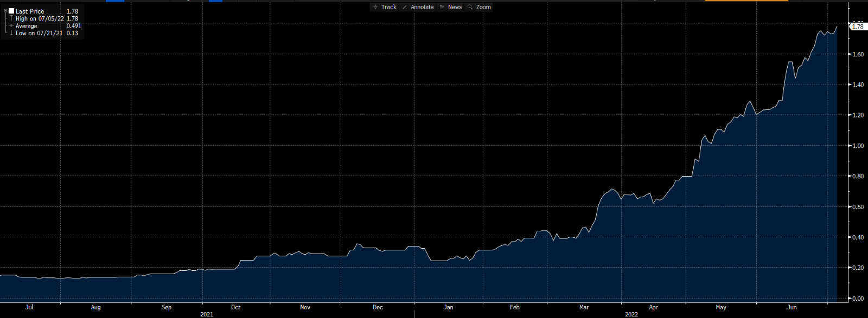Click the 0.00 label on price axis
This screenshot has width=868, height=318.
858,298
